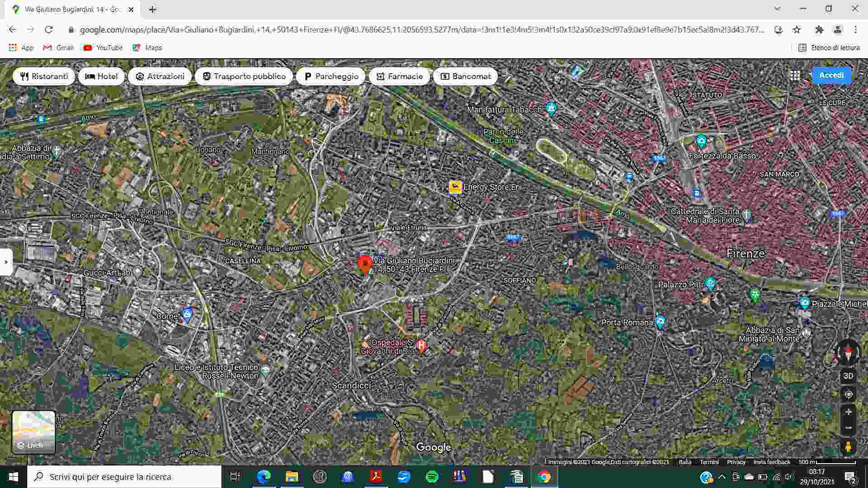Open the Windows Start menu
Screen dimensions: 868x488
point(13,477)
